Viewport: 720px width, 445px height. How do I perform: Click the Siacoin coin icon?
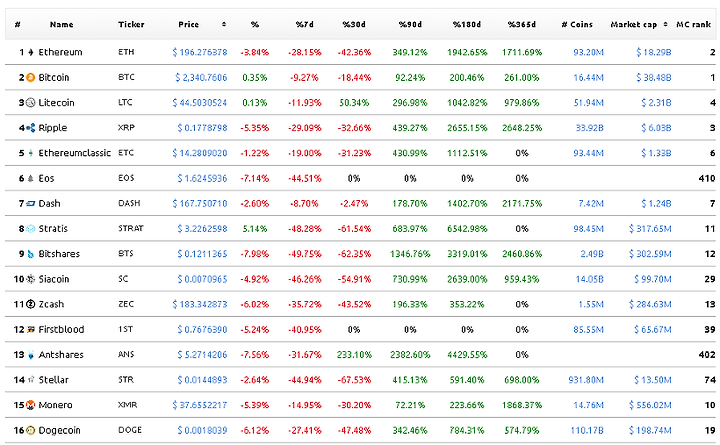pyautogui.click(x=30, y=279)
